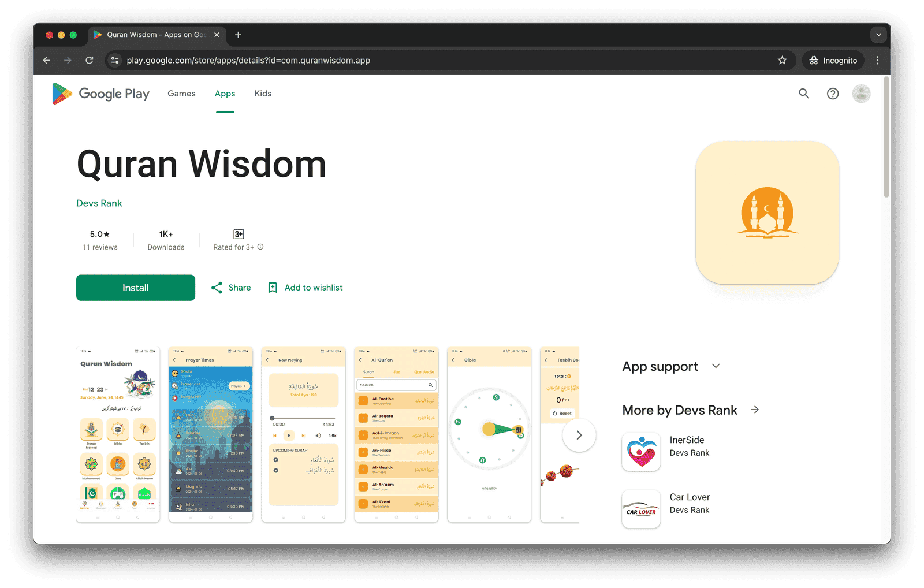
Task: Go back in browser history
Action: tap(47, 60)
